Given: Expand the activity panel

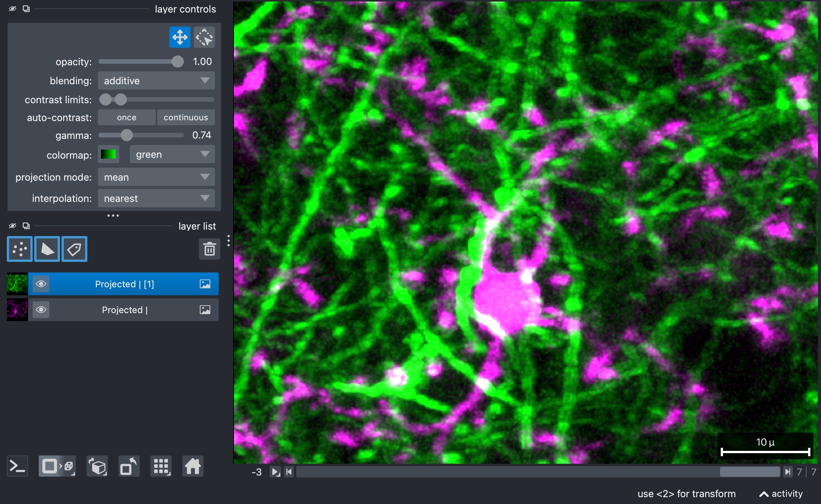Looking at the screenshot, I should [781, 494].
